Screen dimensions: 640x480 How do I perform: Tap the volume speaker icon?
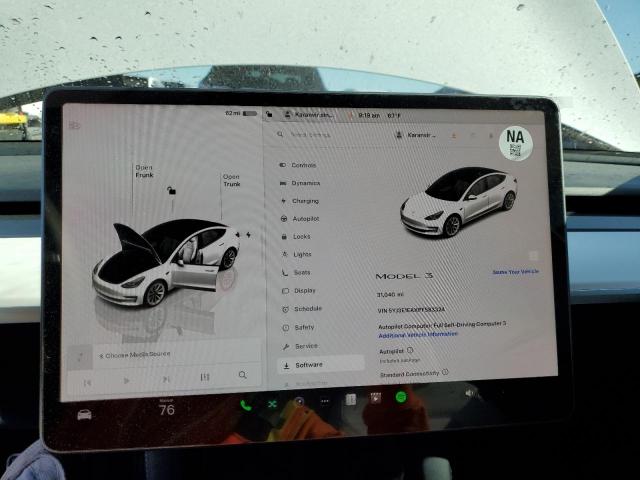click(x=471, y=393)
